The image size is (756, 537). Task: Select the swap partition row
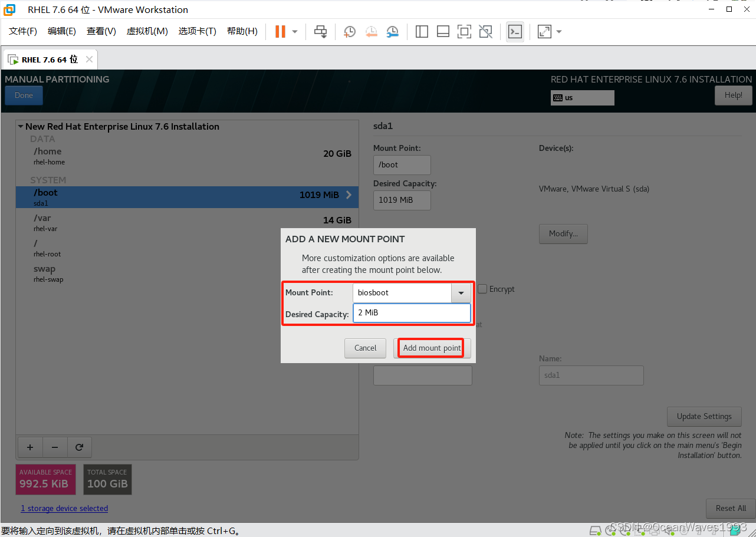coord(187,273)
